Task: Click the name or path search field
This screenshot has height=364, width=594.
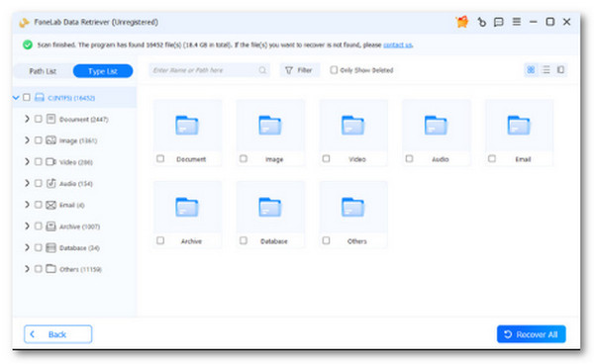Action: [209, 70]
